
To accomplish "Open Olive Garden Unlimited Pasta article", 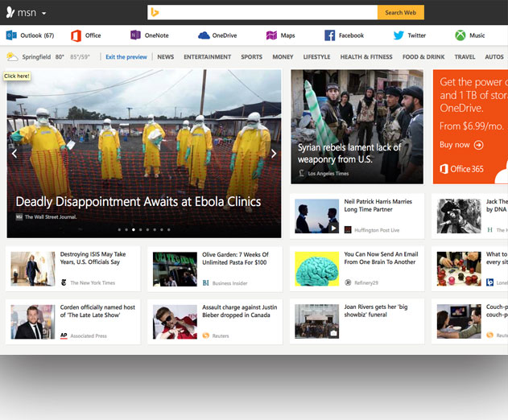I will [x=235, y=258].
